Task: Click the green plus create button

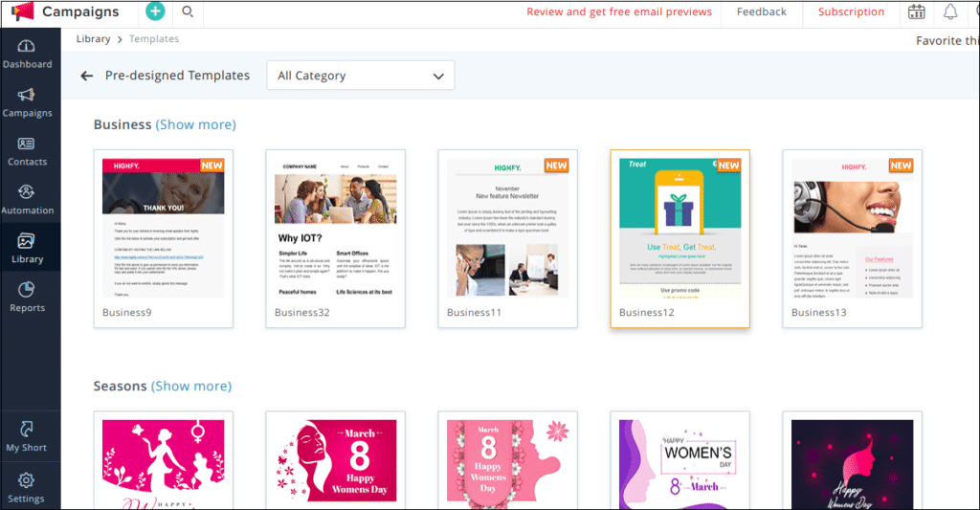Action: tap(155, 11)
